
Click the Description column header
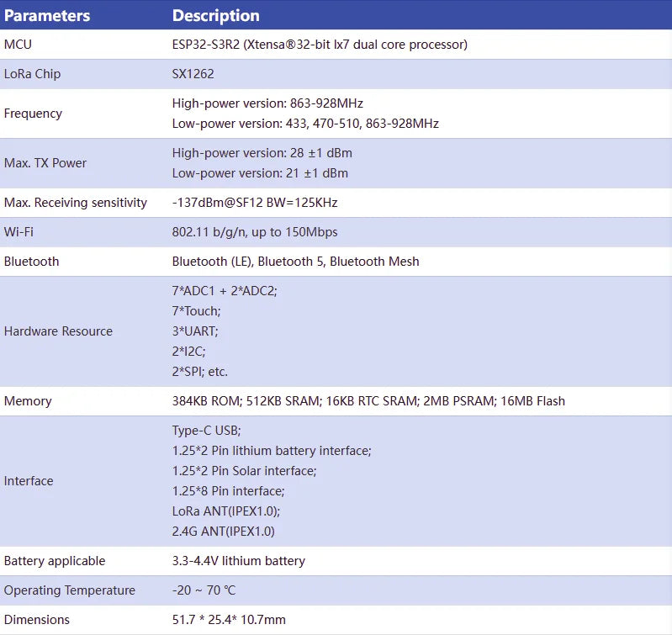click(215, 15)
